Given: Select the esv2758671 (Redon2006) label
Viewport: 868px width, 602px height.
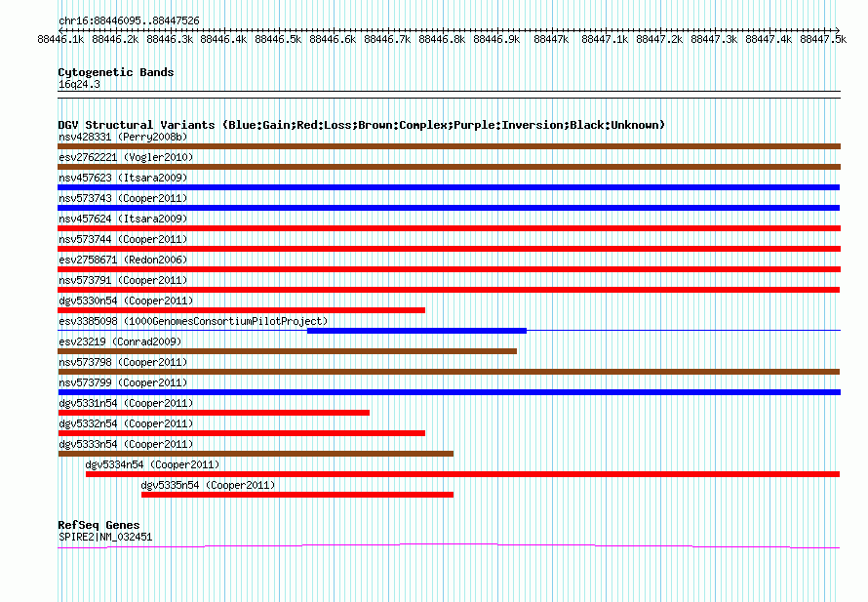Looking at the screenshot, I should (123, 260).
